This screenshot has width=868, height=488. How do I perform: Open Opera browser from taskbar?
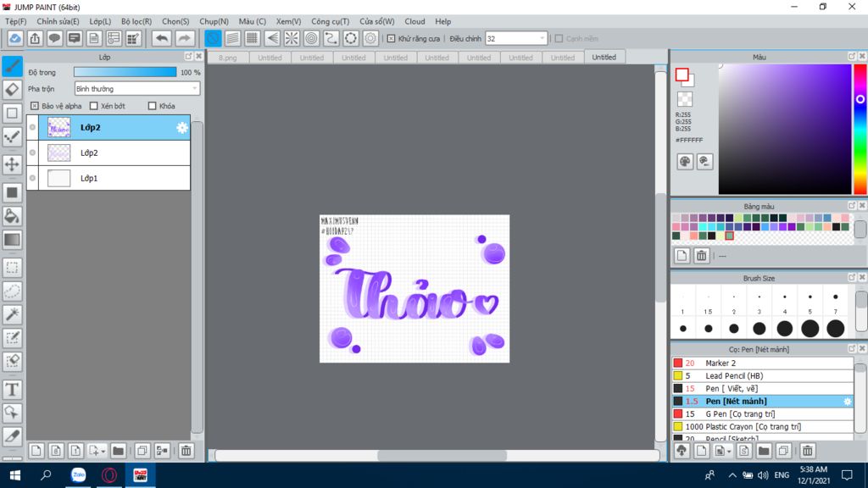(x=109, y=475)
